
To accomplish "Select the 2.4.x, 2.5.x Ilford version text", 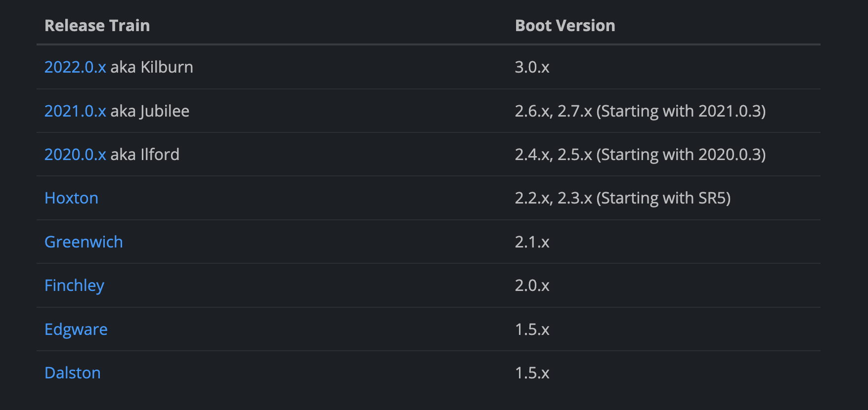I will (553, 155).
